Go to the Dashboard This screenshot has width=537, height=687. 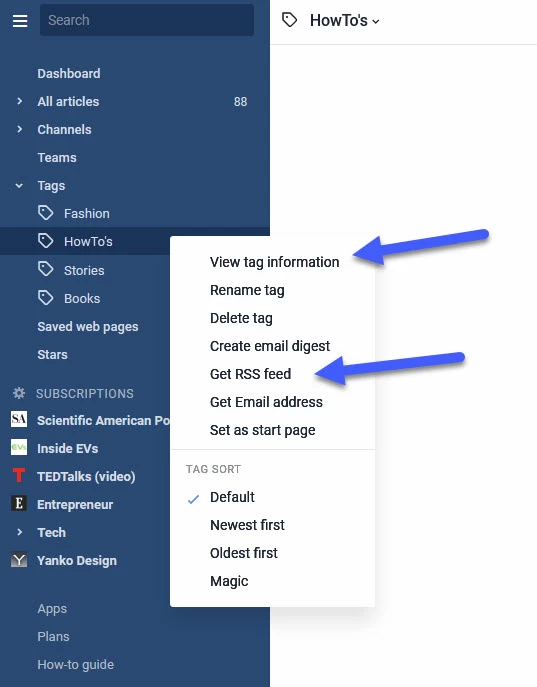click(x=69, y=73)
